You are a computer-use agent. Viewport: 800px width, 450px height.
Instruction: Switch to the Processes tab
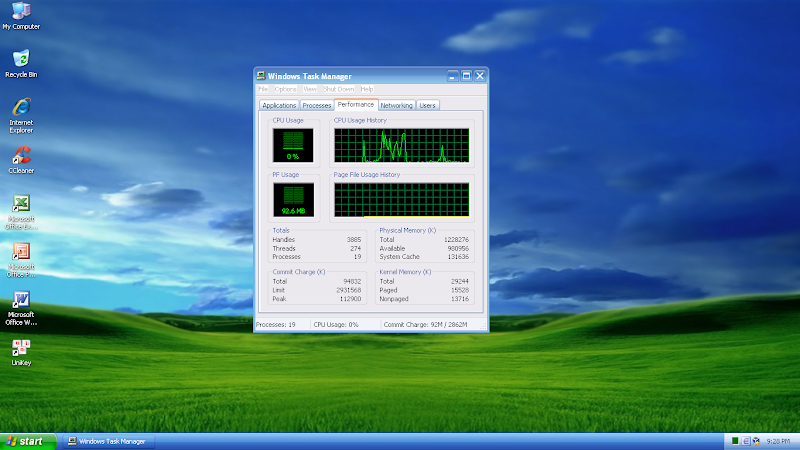point(317,105)
